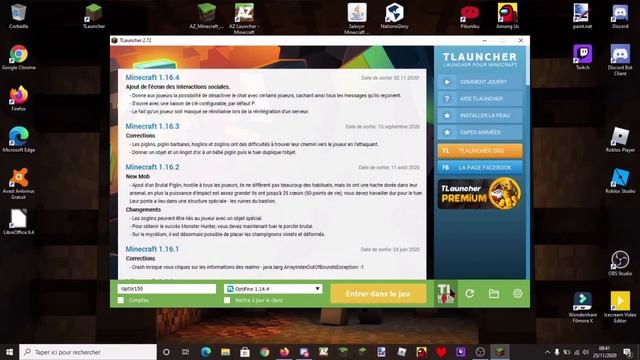Enable 'Mettre à jour le client' checkbox
Viewport: 640px width, 360px height.
227,300
